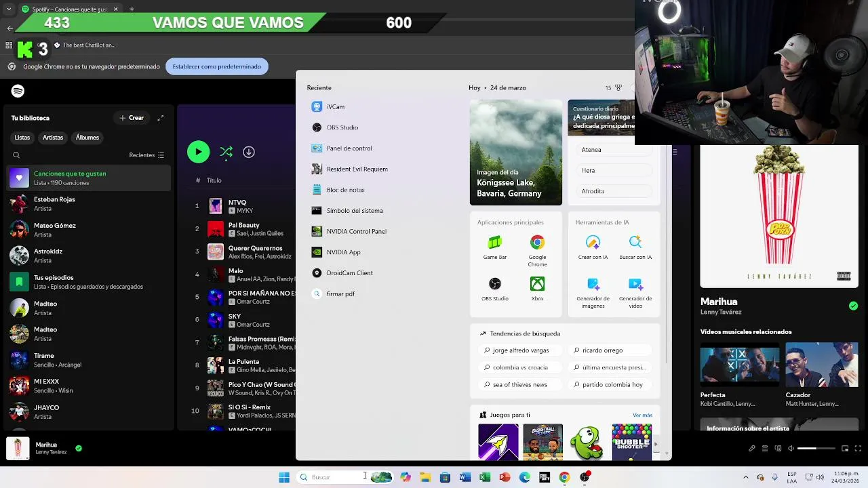Image resolution: width=868 pixels, height=488 pixels.
Task: Filter library by Artistas
Action: click(x=53, y=138)
